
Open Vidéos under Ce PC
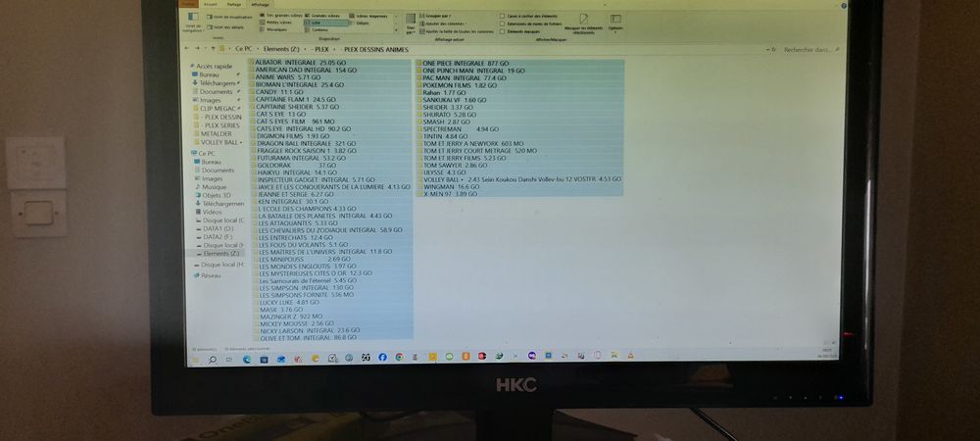click(x=208, y=213)
